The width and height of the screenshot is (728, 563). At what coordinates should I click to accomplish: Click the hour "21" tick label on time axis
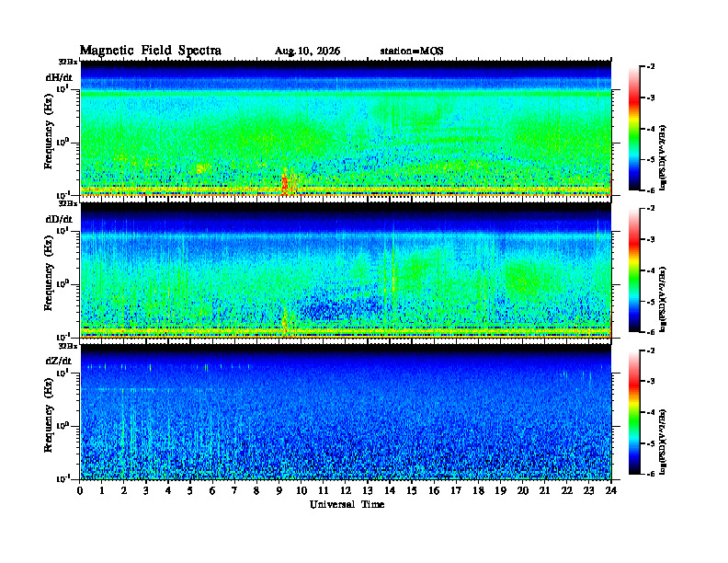pos(544,490)
